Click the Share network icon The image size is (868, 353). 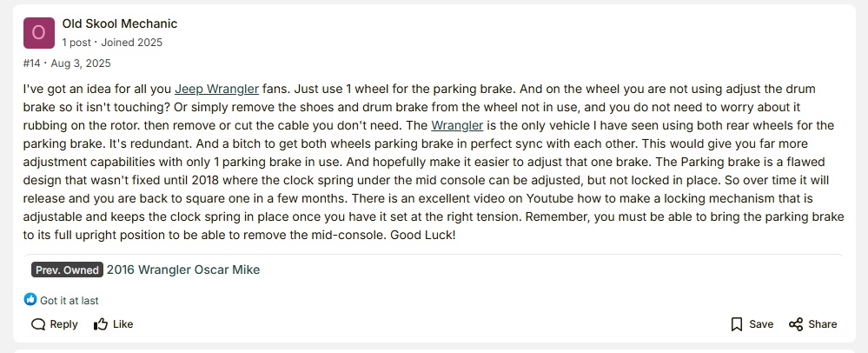click(796, 324)
